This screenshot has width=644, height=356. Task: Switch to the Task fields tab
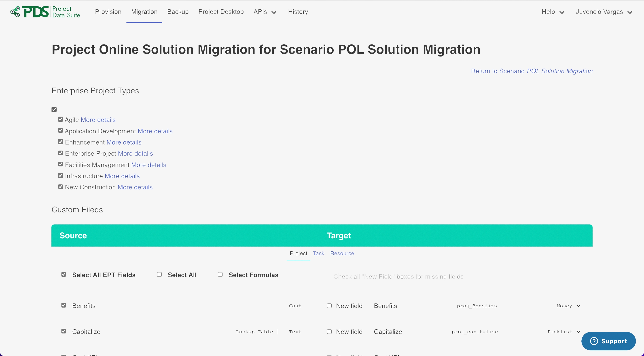(x=318, y=253)
